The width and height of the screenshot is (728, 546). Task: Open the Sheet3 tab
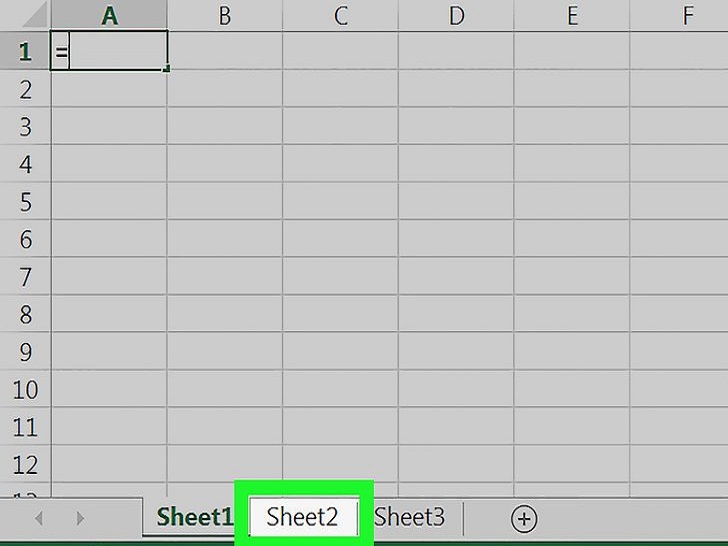[x=409, y=517]
